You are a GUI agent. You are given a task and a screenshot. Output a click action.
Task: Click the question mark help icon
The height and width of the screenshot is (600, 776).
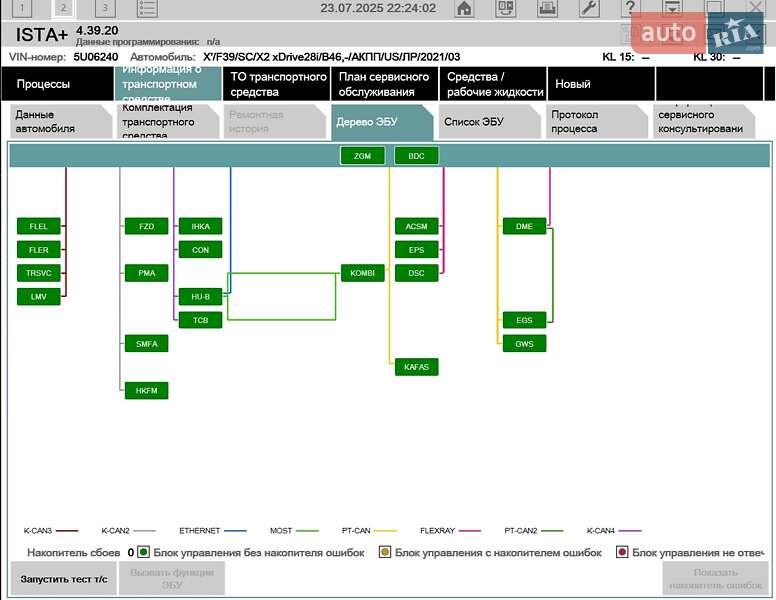[x=630, y=9]
